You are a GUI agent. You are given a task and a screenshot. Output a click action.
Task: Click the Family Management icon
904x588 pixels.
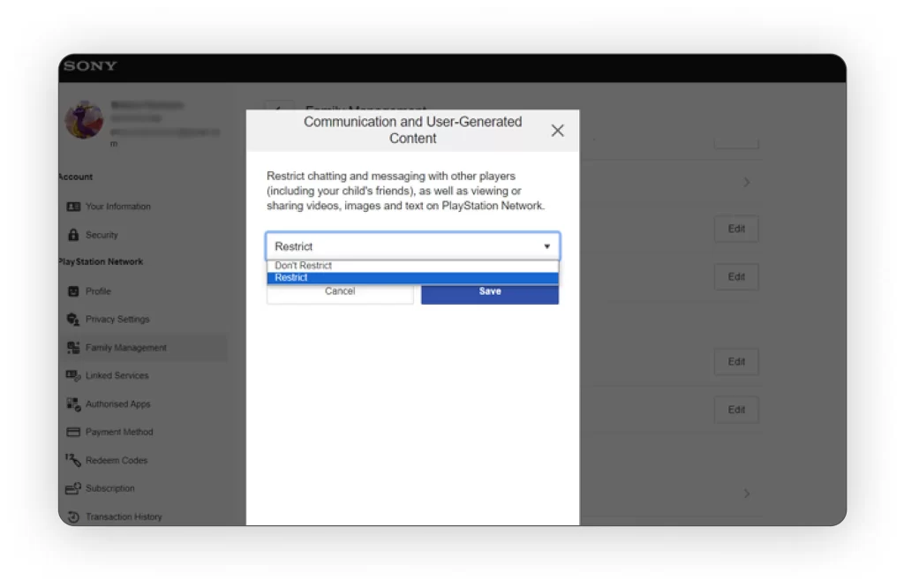tap(73, 348)
